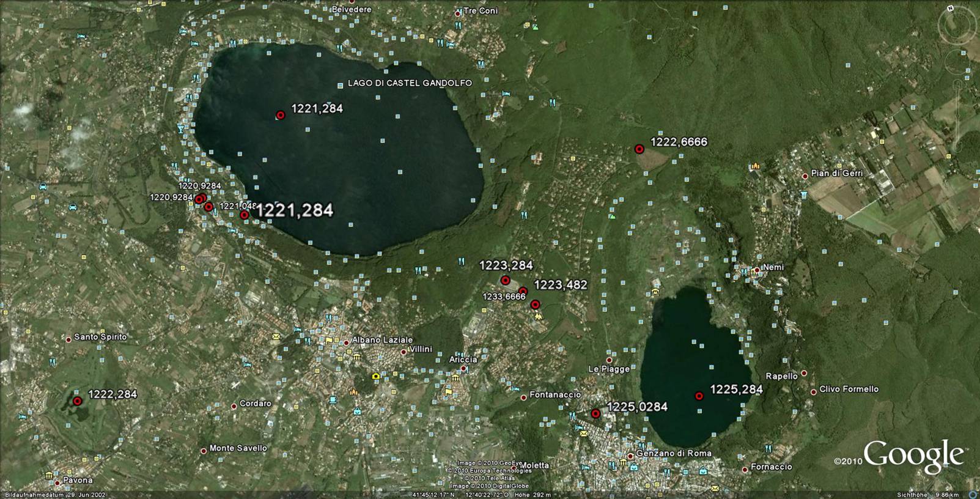Click the compass North 'N' indicator
980x499 pixels.
click(951, 8)
